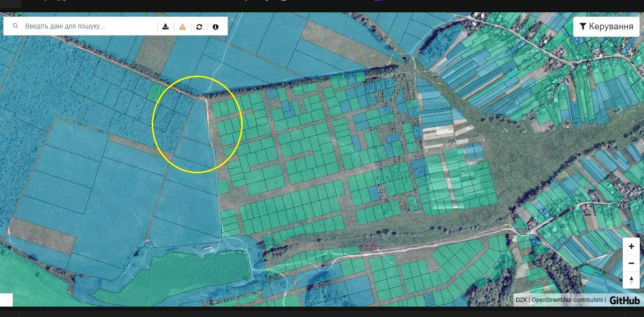The height and width of the screenshot is (317, 644).
Task: Click the magnifier search icon
Action: pyautogui.click(x=16, y=26)
